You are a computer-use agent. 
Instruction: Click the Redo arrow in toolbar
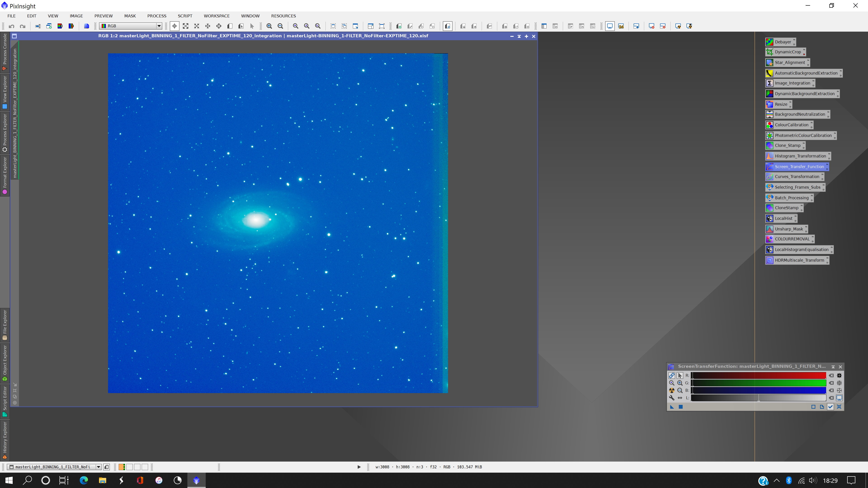pos(23,26)
